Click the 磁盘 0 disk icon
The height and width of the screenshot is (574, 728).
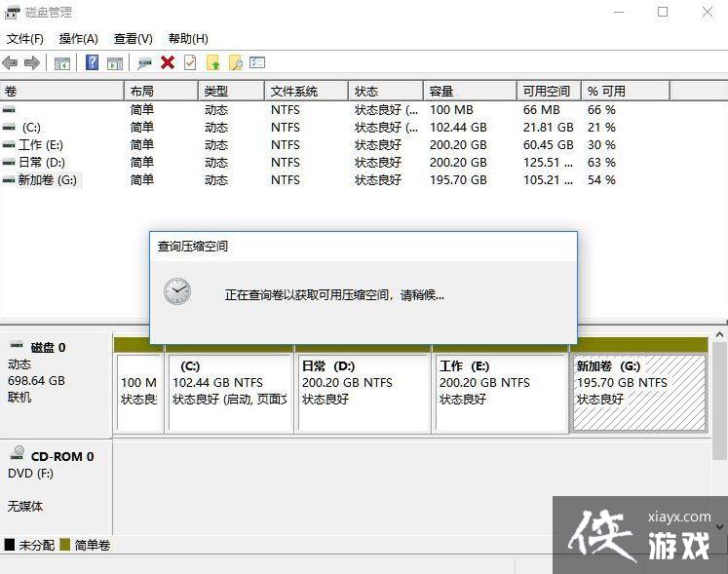17,345
